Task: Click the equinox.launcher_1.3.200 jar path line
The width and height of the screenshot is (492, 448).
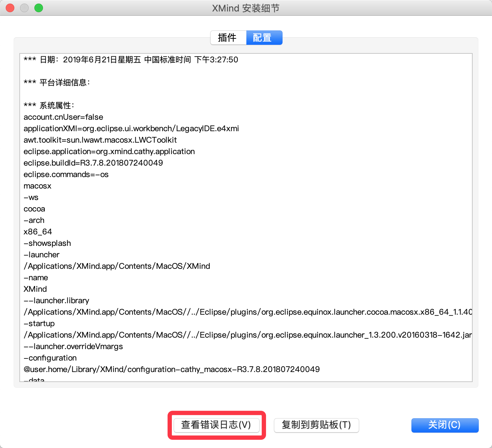Action: tap(248, 335)
